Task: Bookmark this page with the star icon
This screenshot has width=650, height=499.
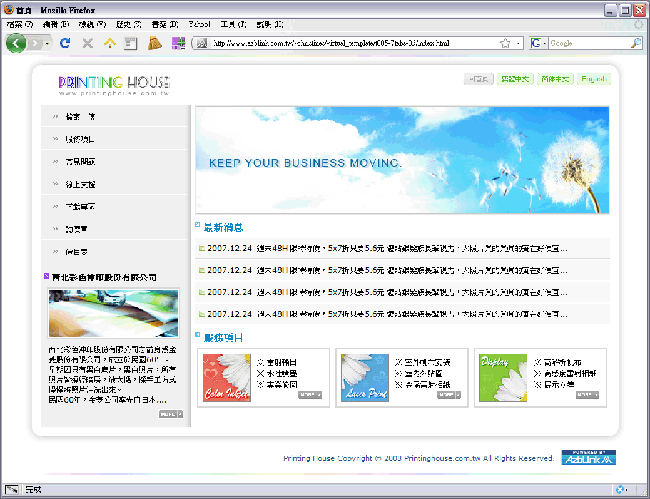Action: coord(505,43)
